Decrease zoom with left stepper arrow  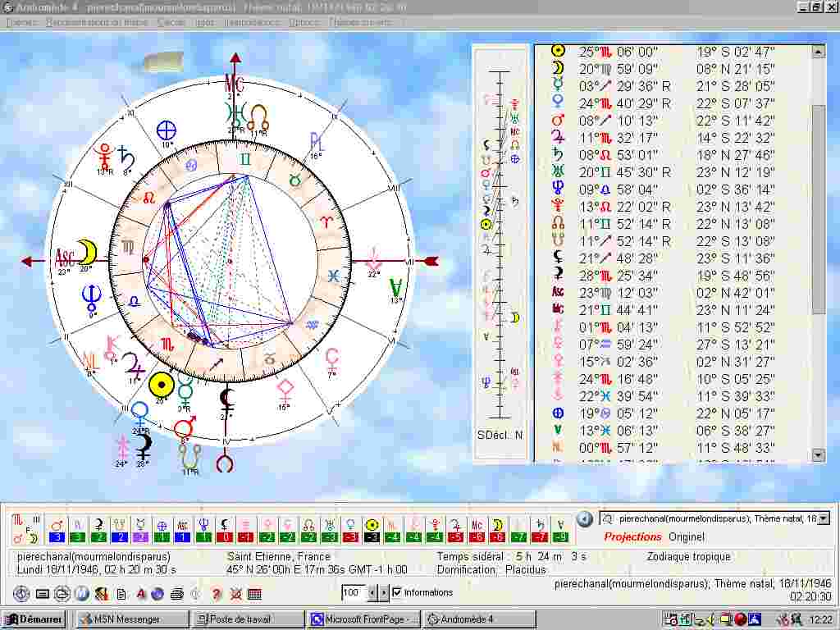click(372, 592)
